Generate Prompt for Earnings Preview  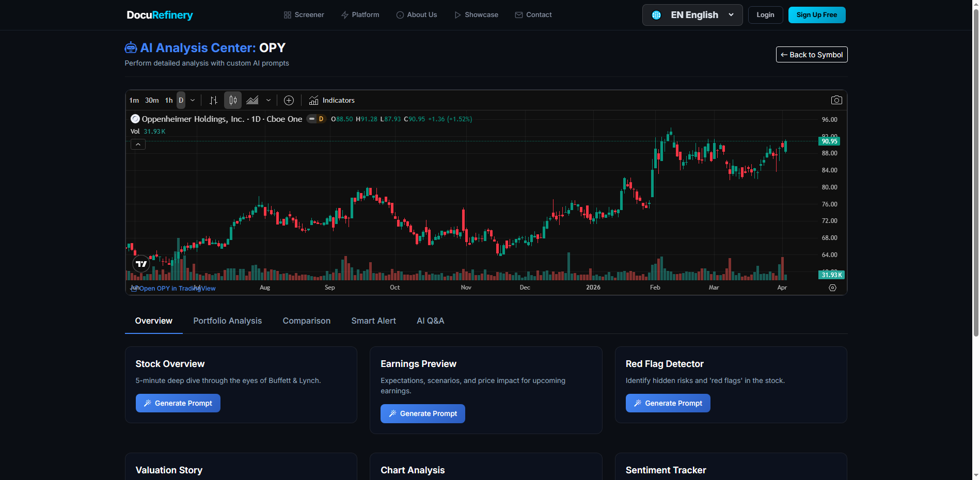(423, 413)
